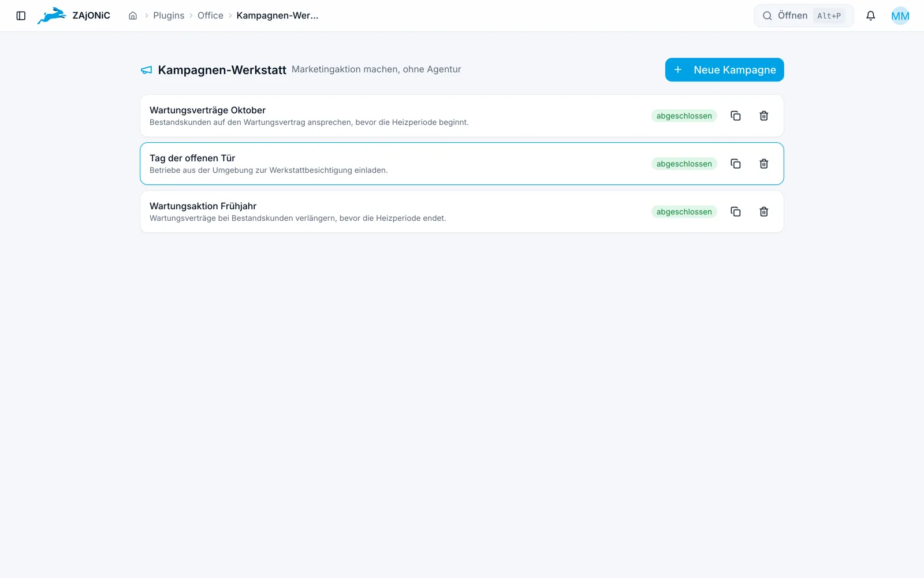
Task: Select the Tag der offenen Tür title
Action: [192, 158]
